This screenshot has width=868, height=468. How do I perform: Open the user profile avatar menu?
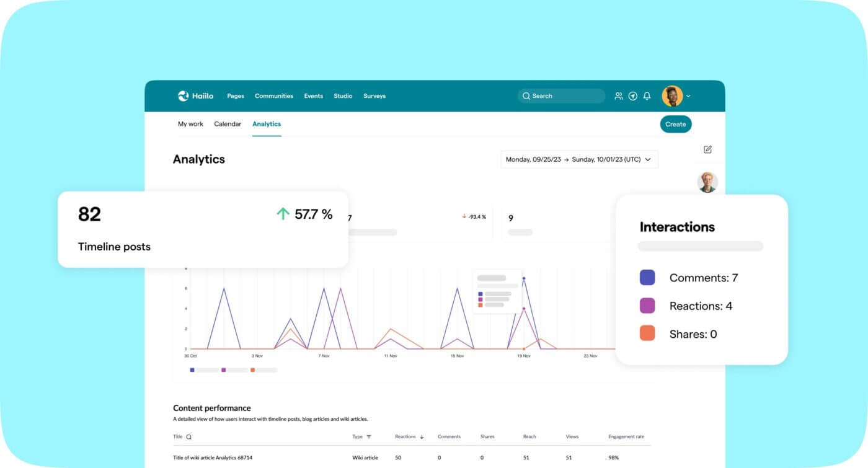[672, 96]
